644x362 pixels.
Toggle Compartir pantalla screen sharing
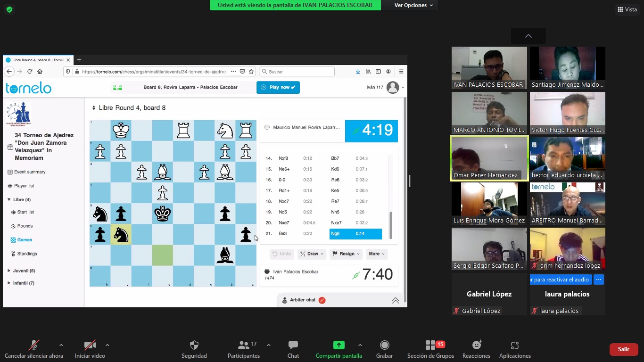pos(339,346)
